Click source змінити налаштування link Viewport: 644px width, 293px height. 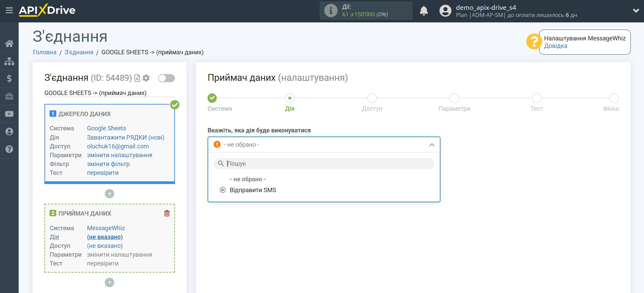[120, 155]
